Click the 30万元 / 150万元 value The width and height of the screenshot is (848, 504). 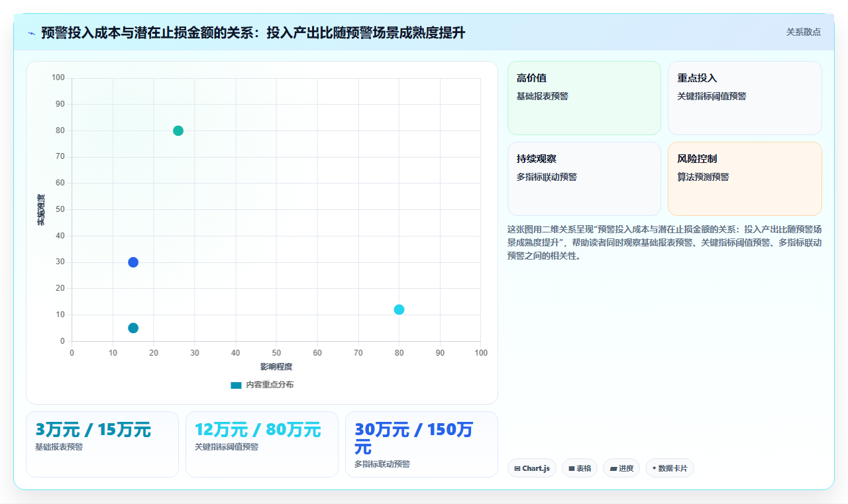click(x=414, y=438)
